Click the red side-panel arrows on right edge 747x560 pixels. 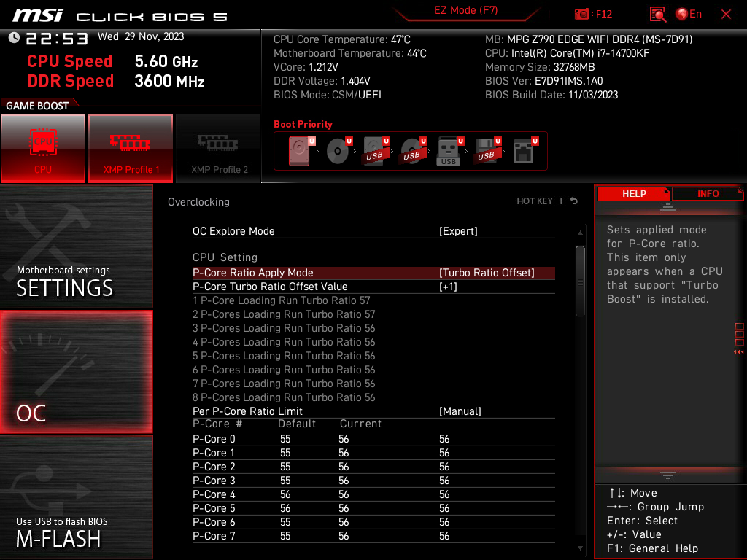(x=739, y=352)
